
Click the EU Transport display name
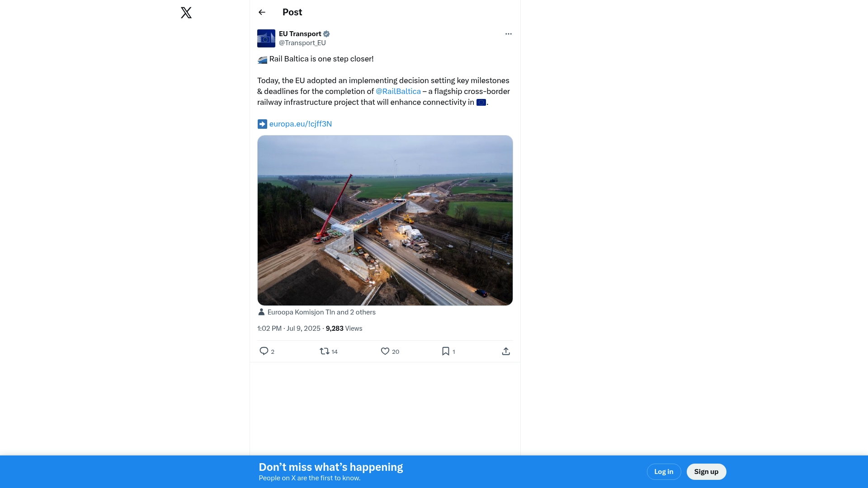point(300,34)
